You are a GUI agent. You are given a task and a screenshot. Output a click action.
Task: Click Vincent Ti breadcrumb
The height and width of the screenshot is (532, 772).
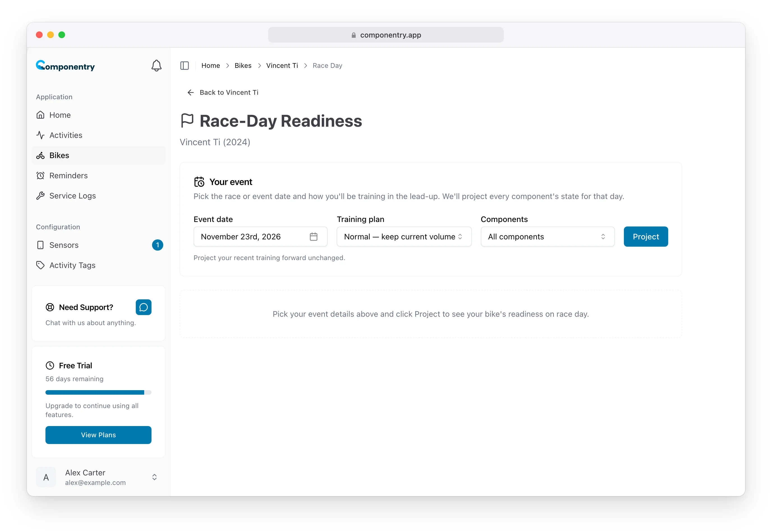pyautogui.click(x=282, y=66)
